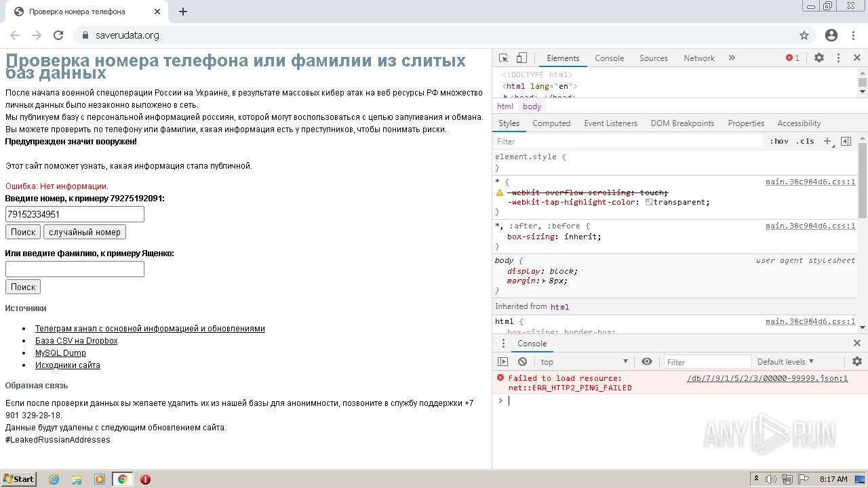Bookmark page with star icon

[804, 35]
